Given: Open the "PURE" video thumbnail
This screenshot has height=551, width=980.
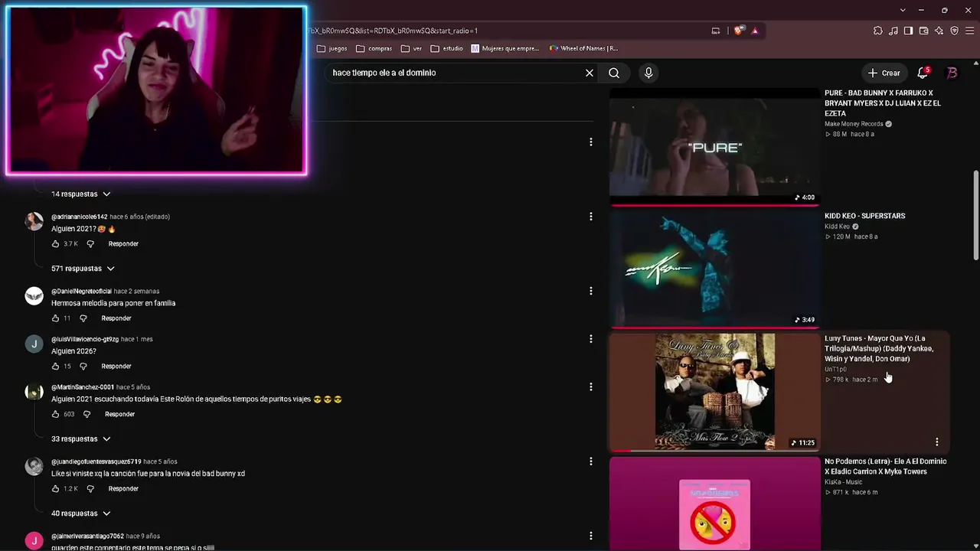Looking at the screenshot, I should click(x=714, y=146).
